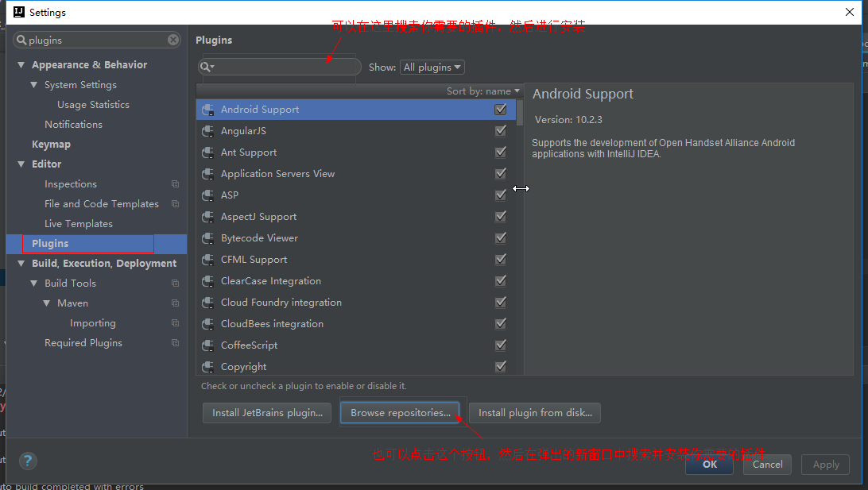The width and height of the screenshot is (868, 490).
Task: Click the AspectJ Support plugin icon
Action: coord(208,217)
